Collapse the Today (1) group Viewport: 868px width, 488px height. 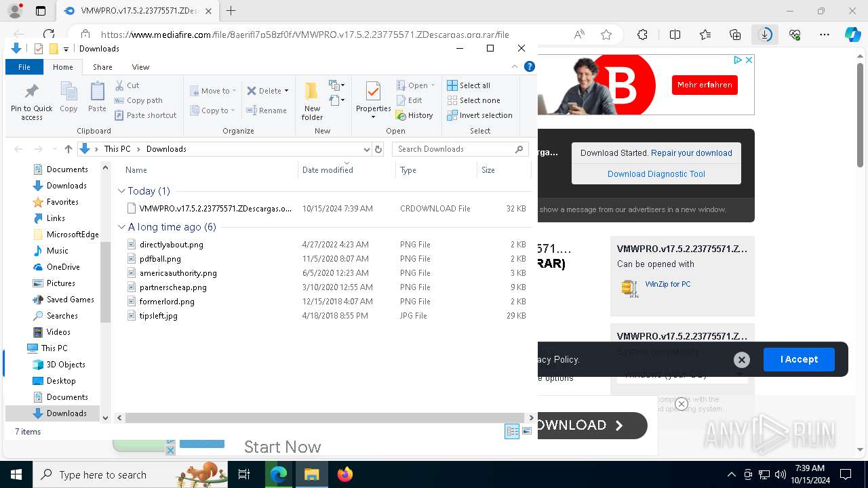121,191
